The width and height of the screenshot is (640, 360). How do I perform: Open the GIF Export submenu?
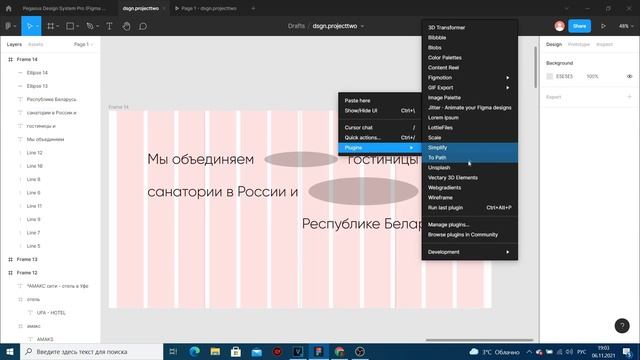coord(469,87)
